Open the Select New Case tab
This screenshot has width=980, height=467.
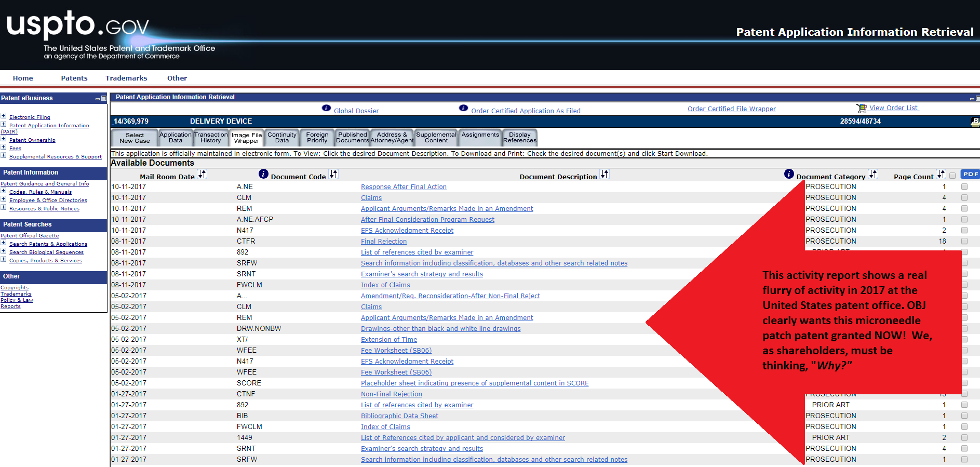135,138
